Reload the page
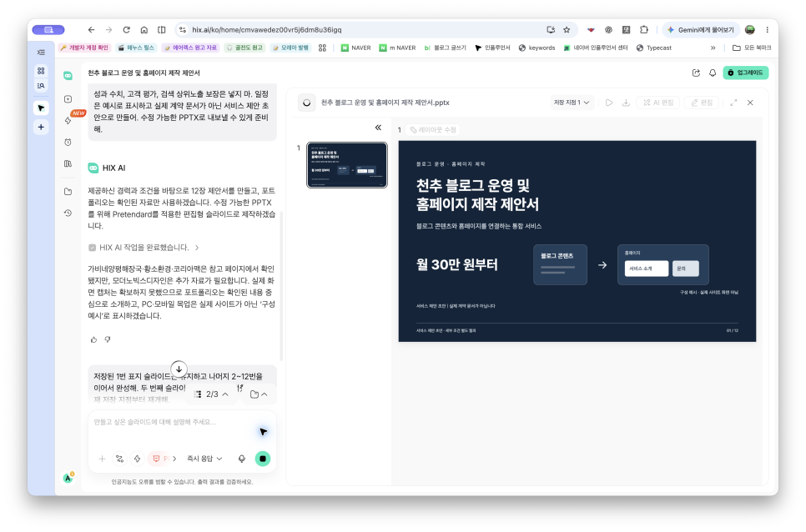The height and width of the screenshot is (532, 806). click(x=127, y=30)
